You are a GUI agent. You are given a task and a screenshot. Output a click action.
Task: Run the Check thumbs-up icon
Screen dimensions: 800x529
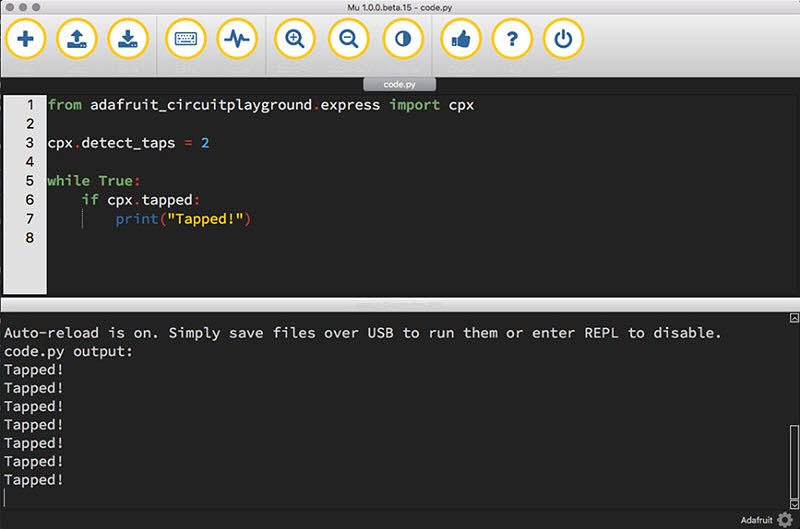(461, 40)
